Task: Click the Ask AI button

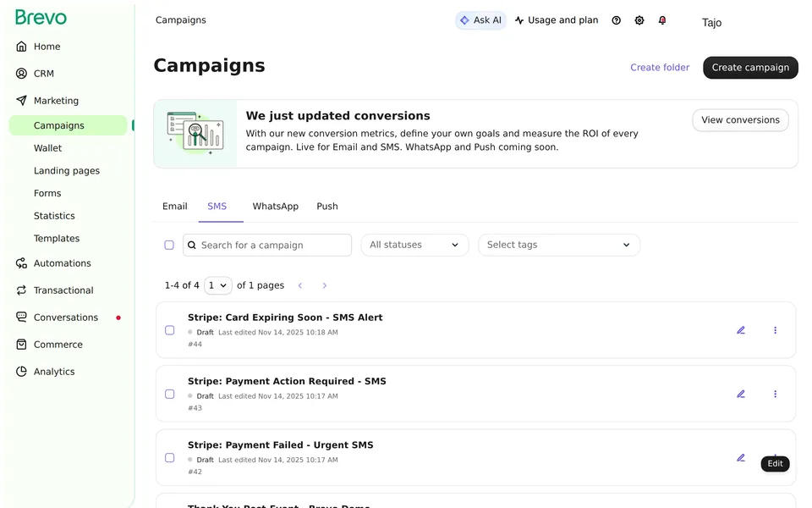Action: [x=480, y=20]
